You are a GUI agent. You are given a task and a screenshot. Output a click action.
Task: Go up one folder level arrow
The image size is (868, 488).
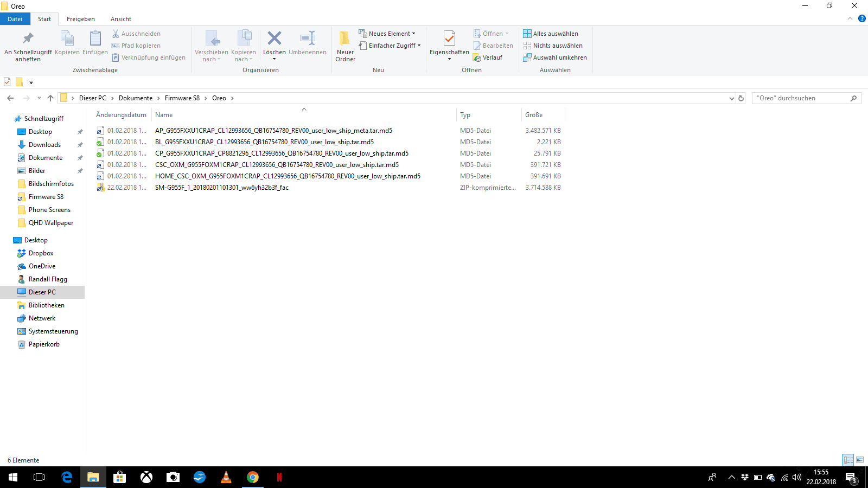click(x=50, y=98)
